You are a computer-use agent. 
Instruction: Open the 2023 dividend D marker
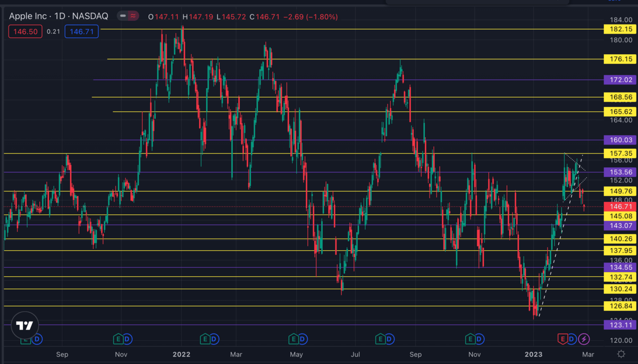(x=572, y=338)
